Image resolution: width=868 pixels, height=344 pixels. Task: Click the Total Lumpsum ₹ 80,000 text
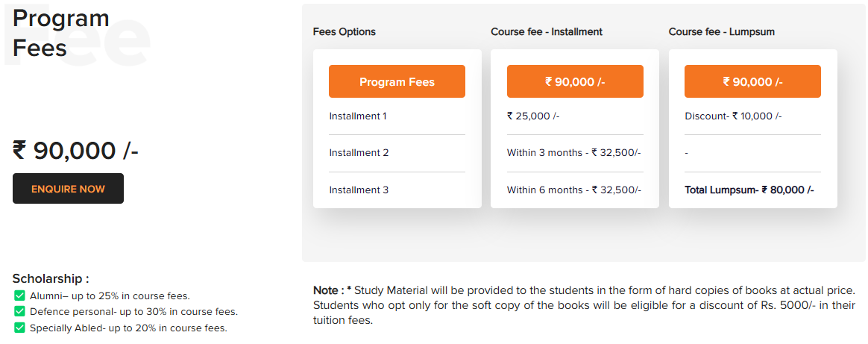click(x=749, y=190)
